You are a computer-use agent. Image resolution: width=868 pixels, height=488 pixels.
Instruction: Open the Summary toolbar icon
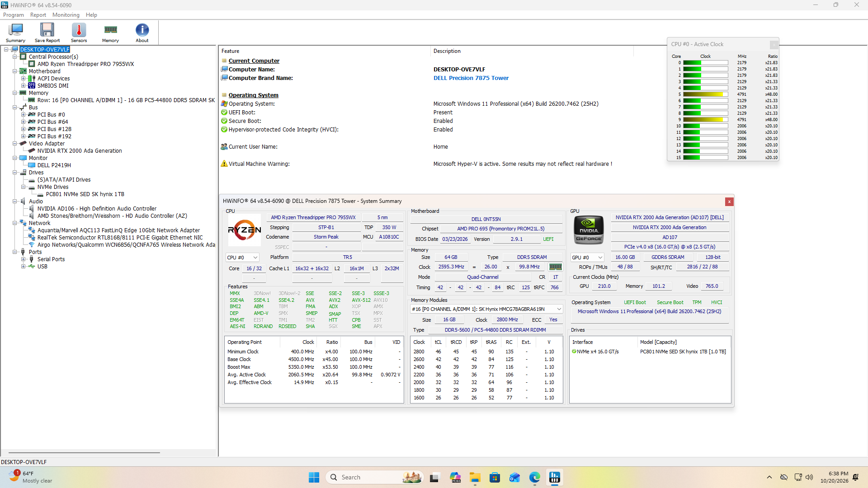15,33
